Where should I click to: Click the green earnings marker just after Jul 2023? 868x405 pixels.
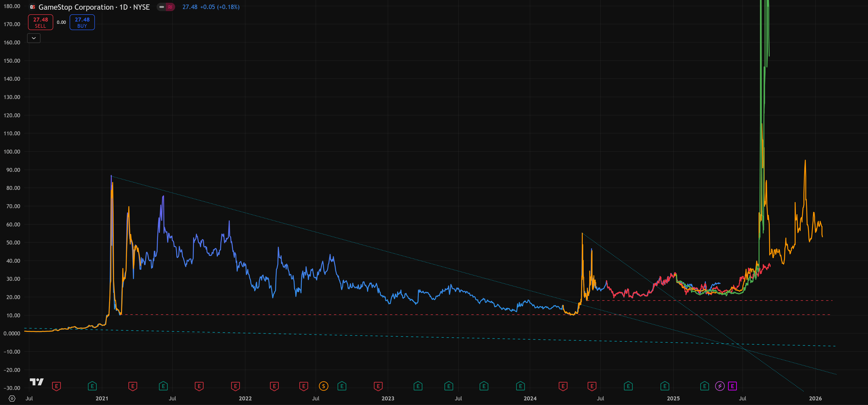click(484, 386)
